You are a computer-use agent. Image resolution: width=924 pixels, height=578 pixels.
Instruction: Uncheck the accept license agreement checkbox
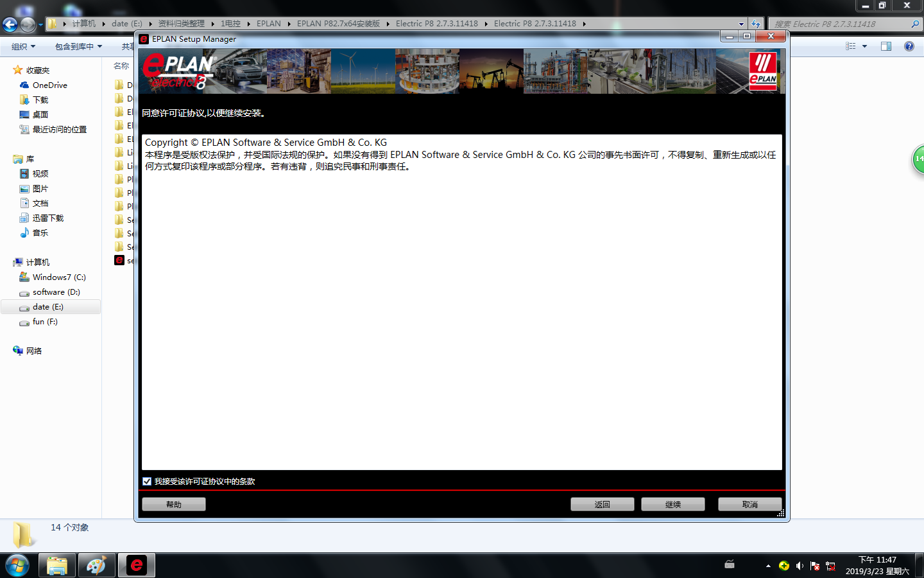pyautogui.click(x=147, y=481)
